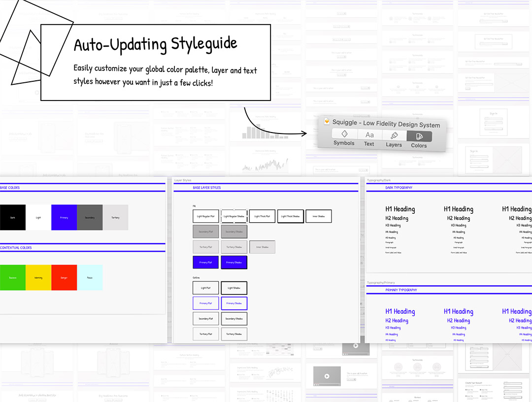This screenshot has height=402, width=532.
Task: Click the Typography/Primary artboard title
Action: click(381, 283)
